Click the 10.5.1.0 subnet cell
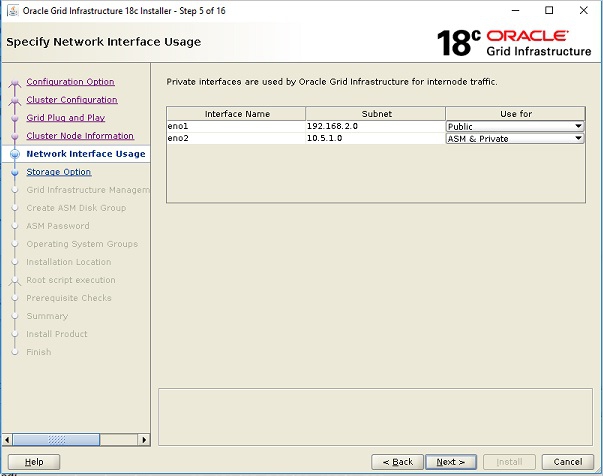Image resolution: width=603 pixels, height=476 pixels. pos(376,138)
